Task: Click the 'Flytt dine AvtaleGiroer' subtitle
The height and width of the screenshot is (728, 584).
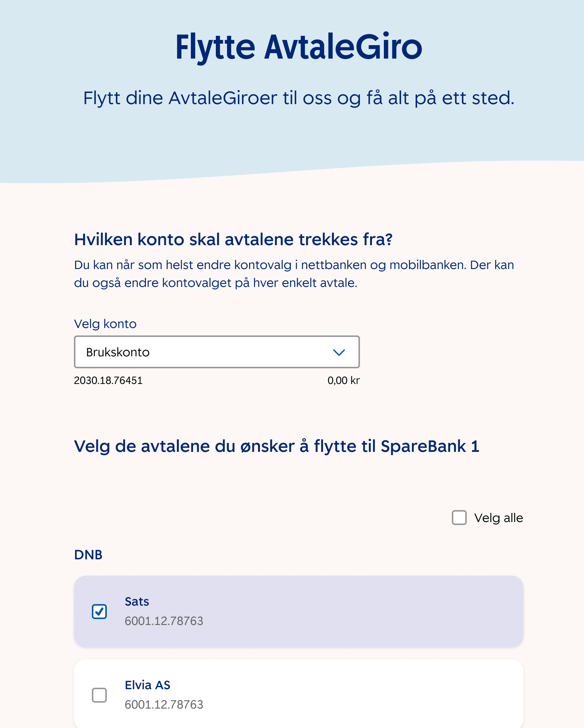Action: [x=299, y=98]
